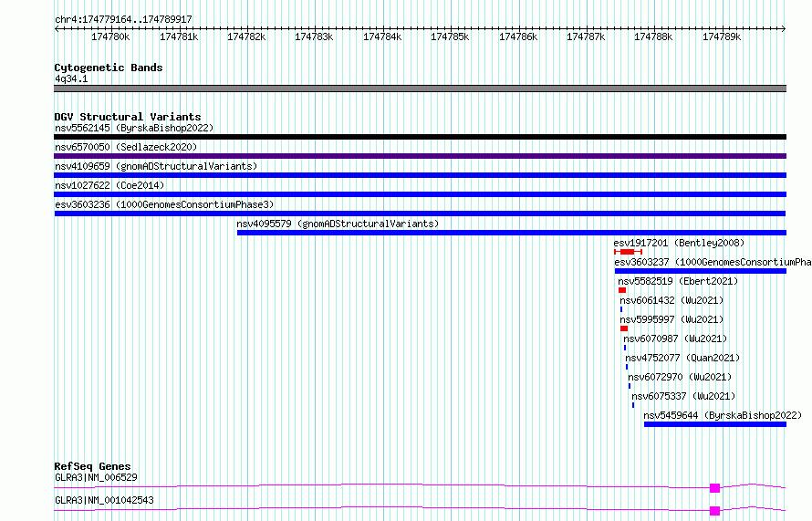Click the nsv5459644 (ByrskaBishop2022) label

coord(723,415)
